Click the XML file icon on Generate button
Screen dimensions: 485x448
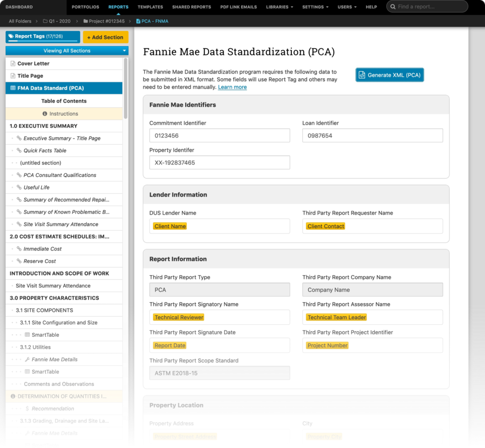(x=362, y=75)
